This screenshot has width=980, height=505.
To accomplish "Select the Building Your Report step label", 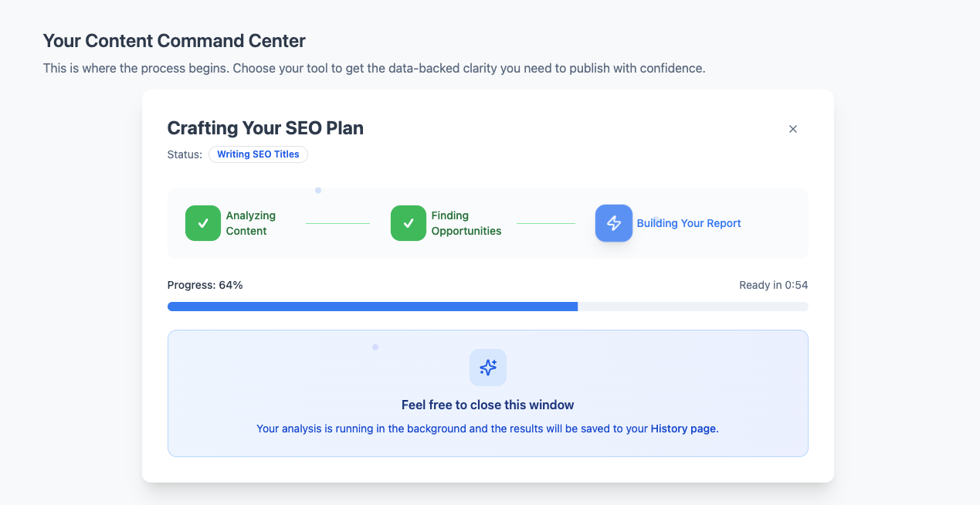I will tap(688, 223).
